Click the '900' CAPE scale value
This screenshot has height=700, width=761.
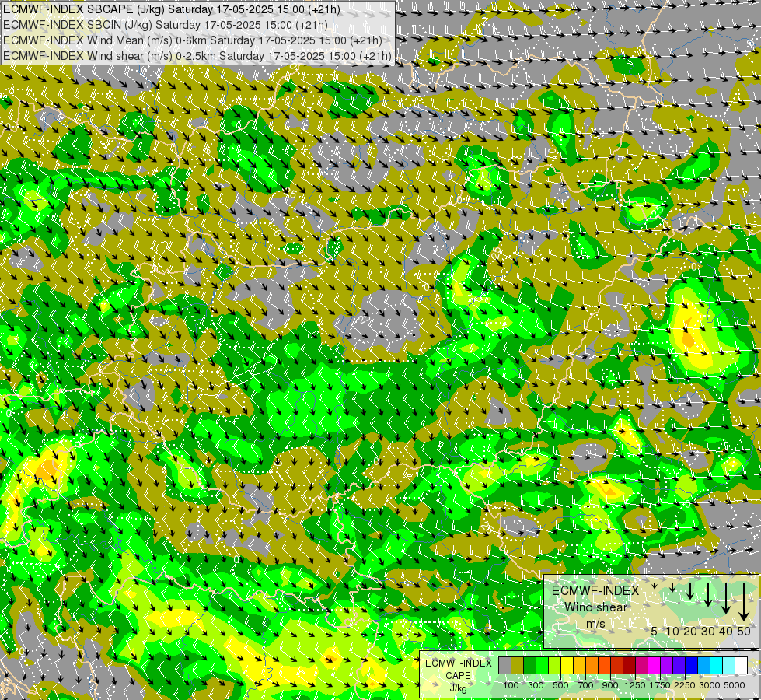click(x=610, y=685)
